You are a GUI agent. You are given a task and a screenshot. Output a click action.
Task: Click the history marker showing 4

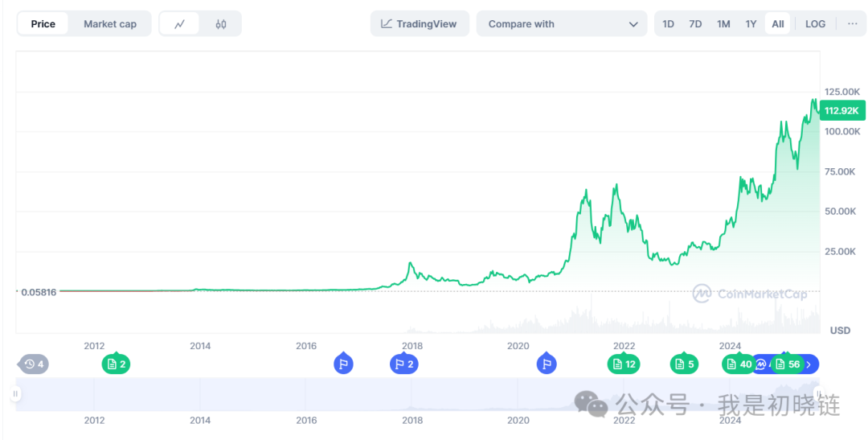[34, 364]
